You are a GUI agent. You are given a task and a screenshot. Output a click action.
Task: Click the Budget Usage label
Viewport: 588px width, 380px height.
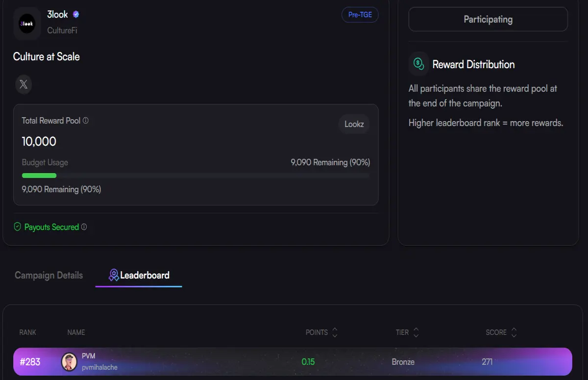pyautogui.click(x=45, y=162)
